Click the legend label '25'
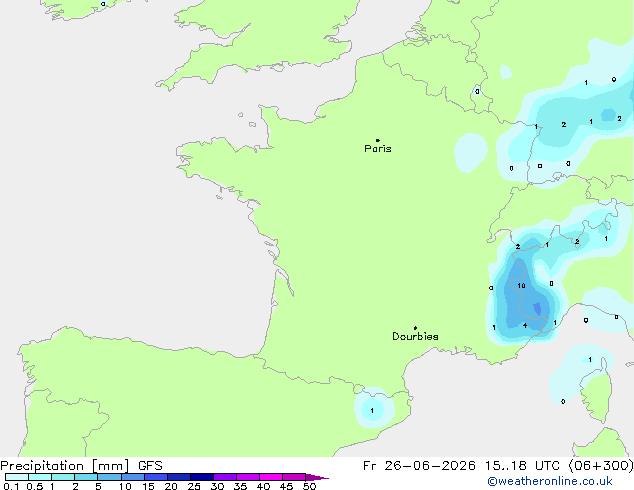634x490 pixels. pyautogui.click(x=194, y=486)
